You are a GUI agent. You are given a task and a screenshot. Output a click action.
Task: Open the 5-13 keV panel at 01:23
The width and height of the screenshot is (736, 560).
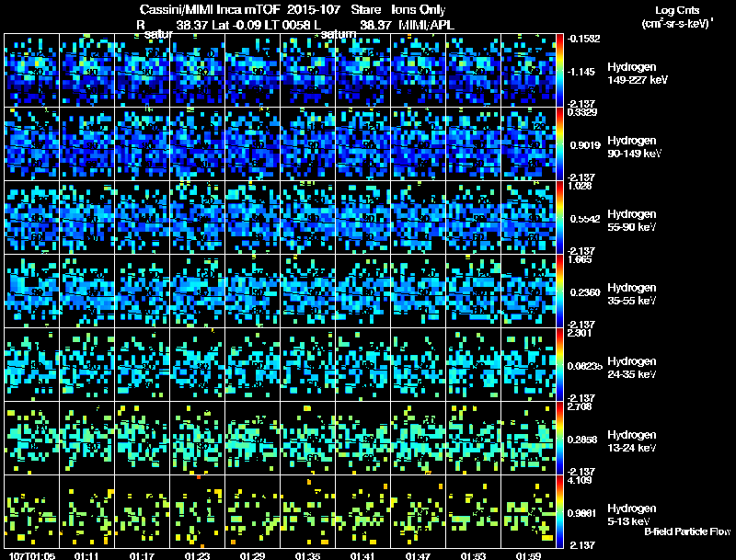coord(197,511)
